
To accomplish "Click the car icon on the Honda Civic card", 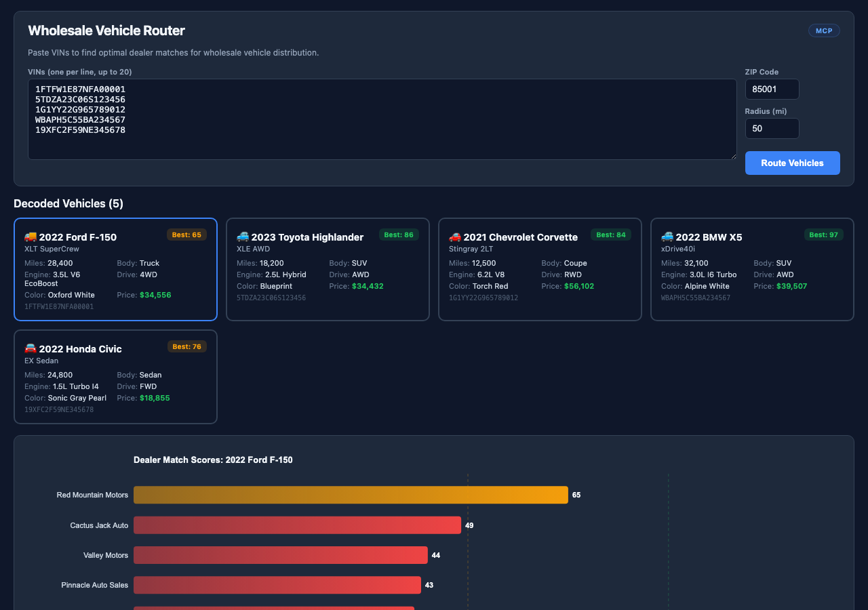I will 30,348.
